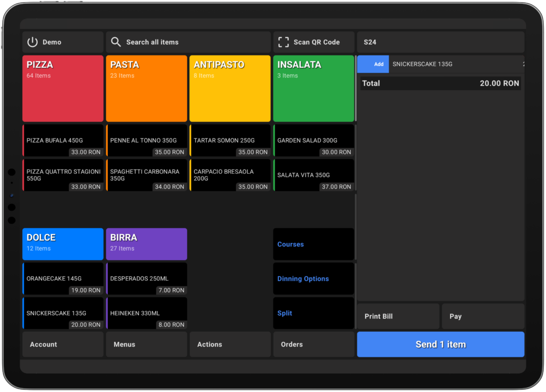Open the Orders tab

tap(314, 344)
